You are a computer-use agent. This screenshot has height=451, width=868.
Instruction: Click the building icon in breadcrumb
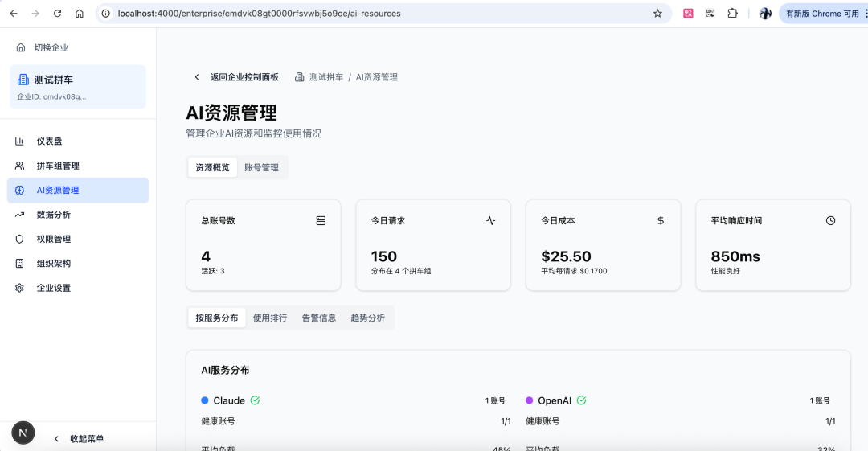[300, 77]
